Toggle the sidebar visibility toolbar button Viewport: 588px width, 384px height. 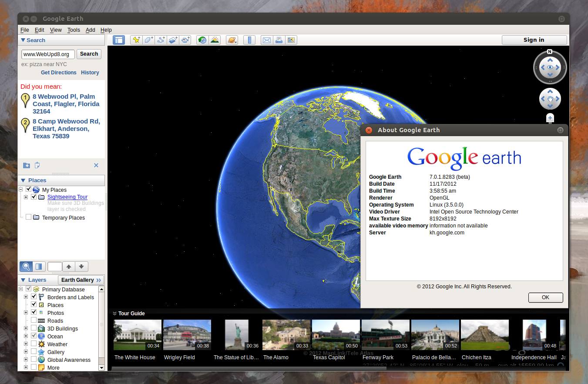pyautogui.click(x=119, y=40)
